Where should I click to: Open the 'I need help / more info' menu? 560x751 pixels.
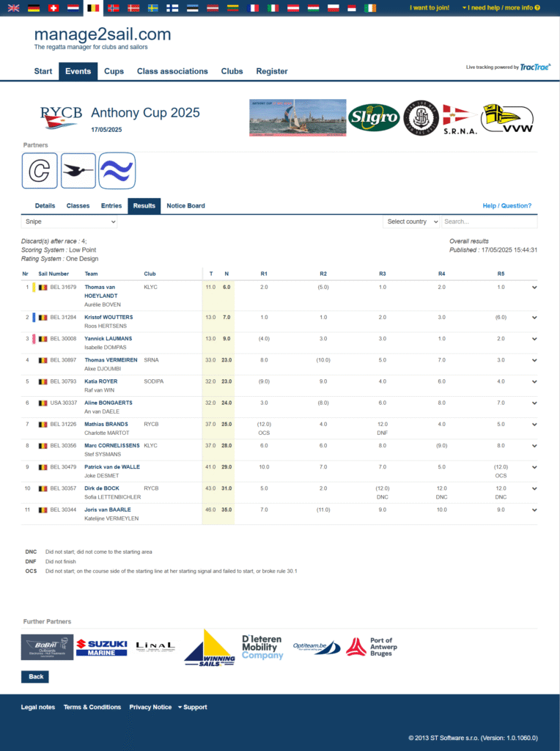pyautogui.click(x=501, y=8)
